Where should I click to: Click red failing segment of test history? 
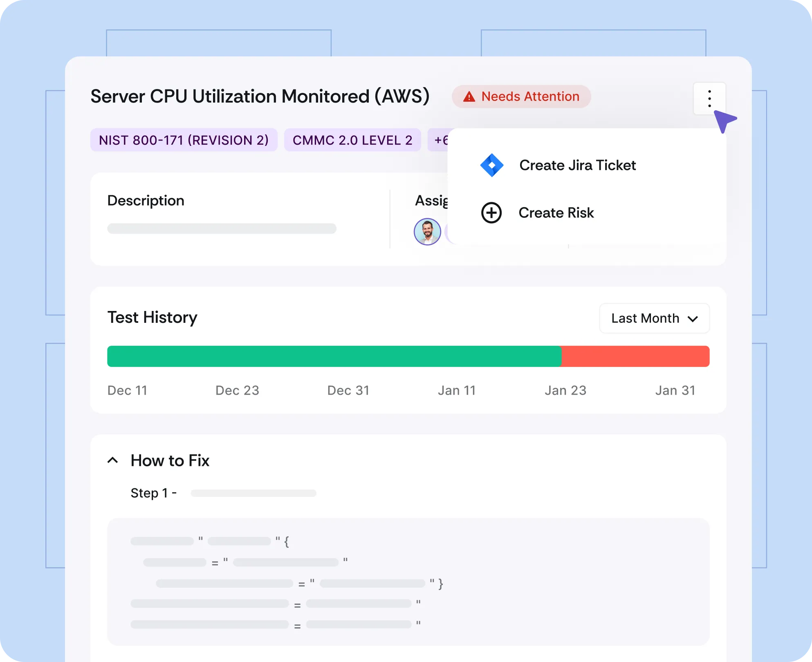(x=635, y=356)
